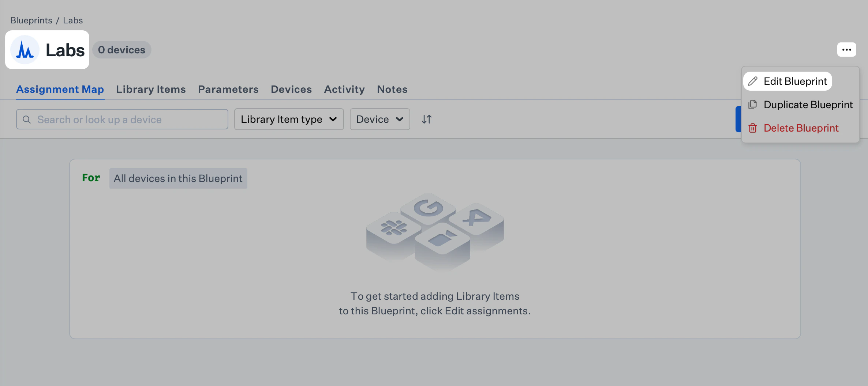Select Edit Blueprint from the menu

[796, 81]
